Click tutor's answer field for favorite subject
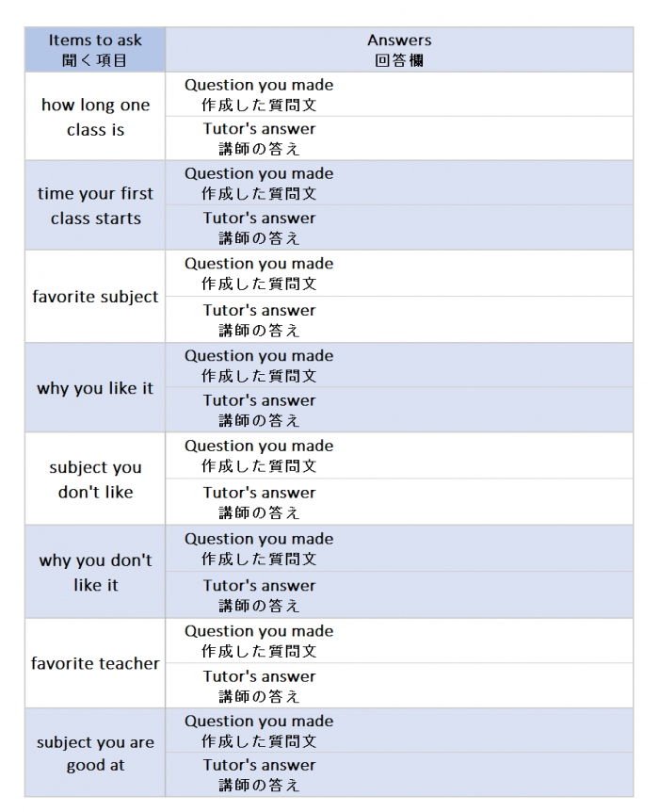This screenshot has height=812, width=659. [480, 319]
